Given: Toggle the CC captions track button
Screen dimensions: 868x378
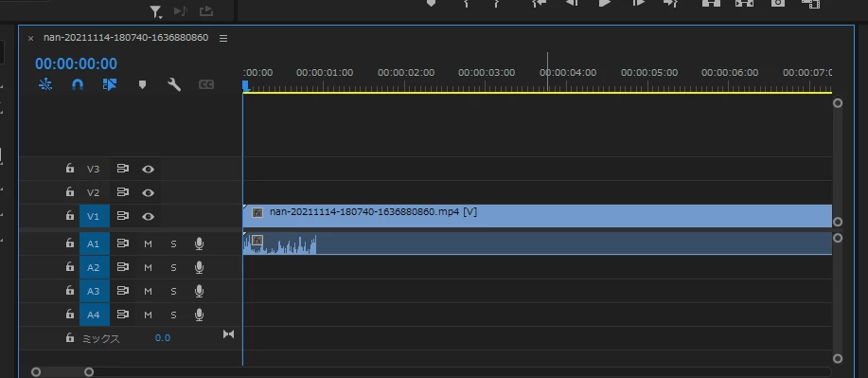Looking at the screenshot, I should pyautogui.click(x=206, y=85).
